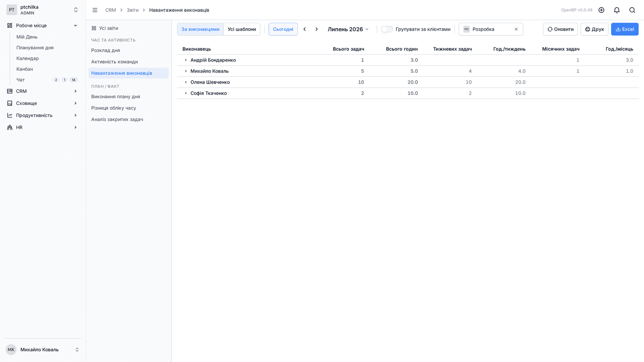This screenshot has height=362, width=644.
Task: Expand the CRM sidebar section
Action: (x=42, y=91)
